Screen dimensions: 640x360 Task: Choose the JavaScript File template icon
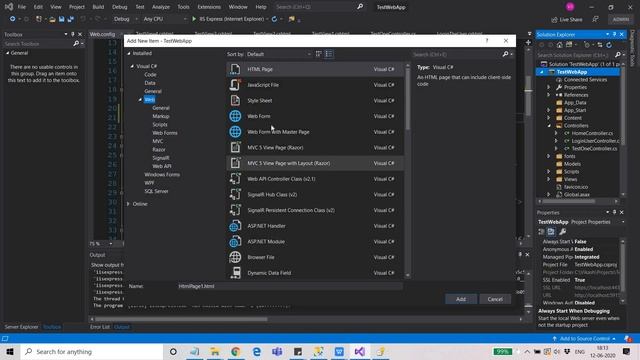coord(235,85)
